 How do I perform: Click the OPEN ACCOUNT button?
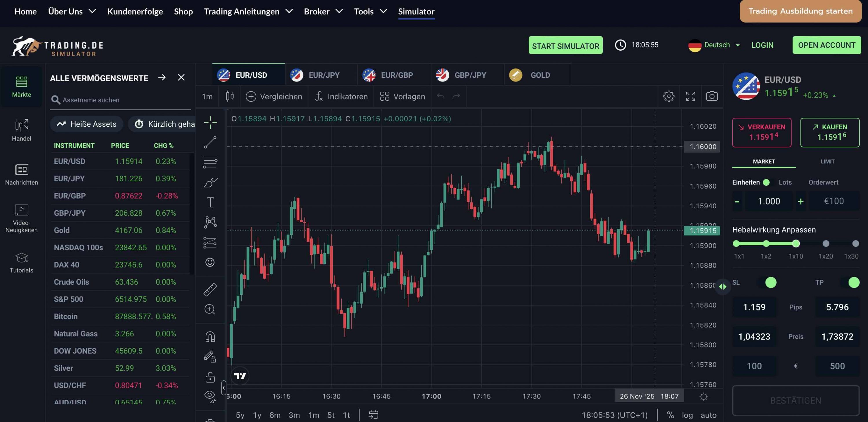tap(827, 45)
